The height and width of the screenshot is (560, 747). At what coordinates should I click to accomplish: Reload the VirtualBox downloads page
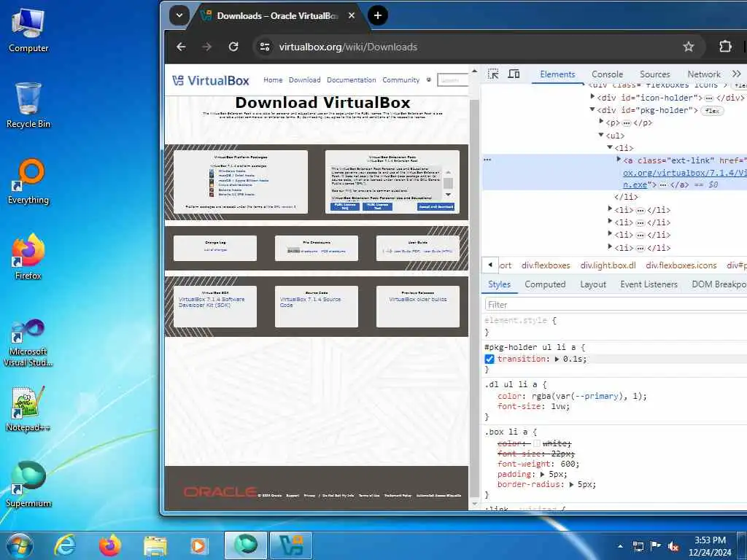(x=233, y=47)
